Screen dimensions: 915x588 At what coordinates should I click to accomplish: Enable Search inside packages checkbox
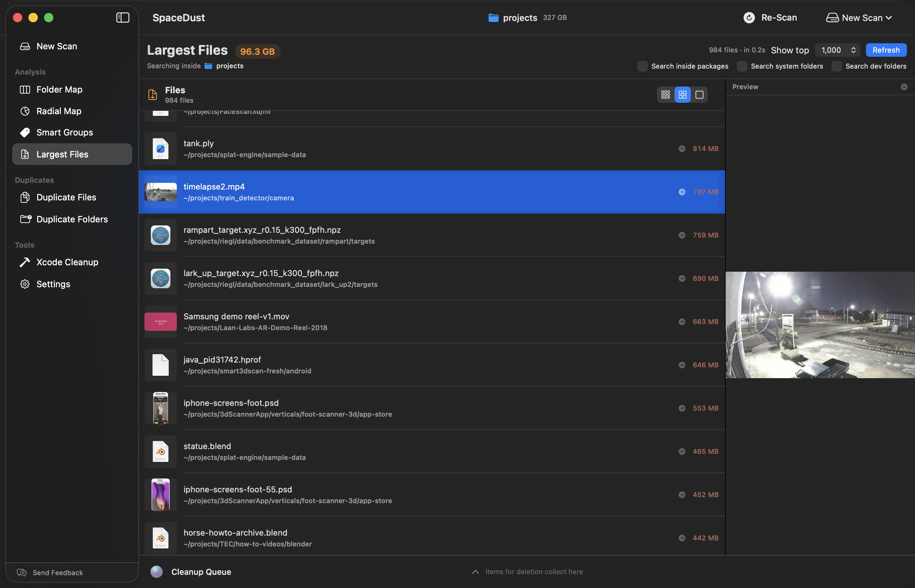click(x=642, y=66)
